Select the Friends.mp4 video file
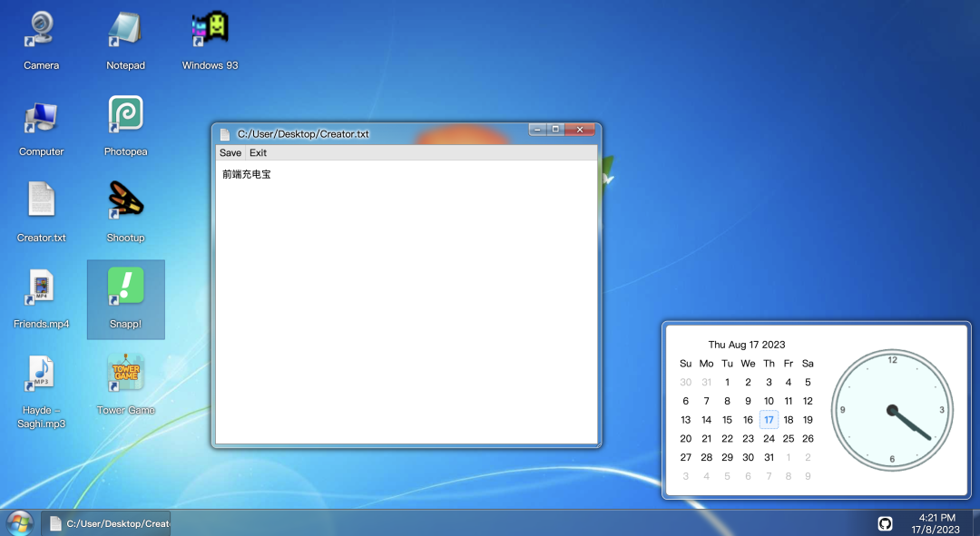The image size is (980, 536). [x=41, y=299]
